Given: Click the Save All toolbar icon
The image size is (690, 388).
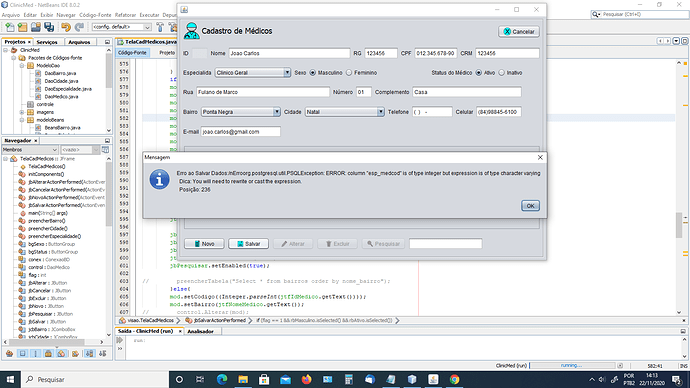Looking at the screenshot, I should [x=49, y=27].
